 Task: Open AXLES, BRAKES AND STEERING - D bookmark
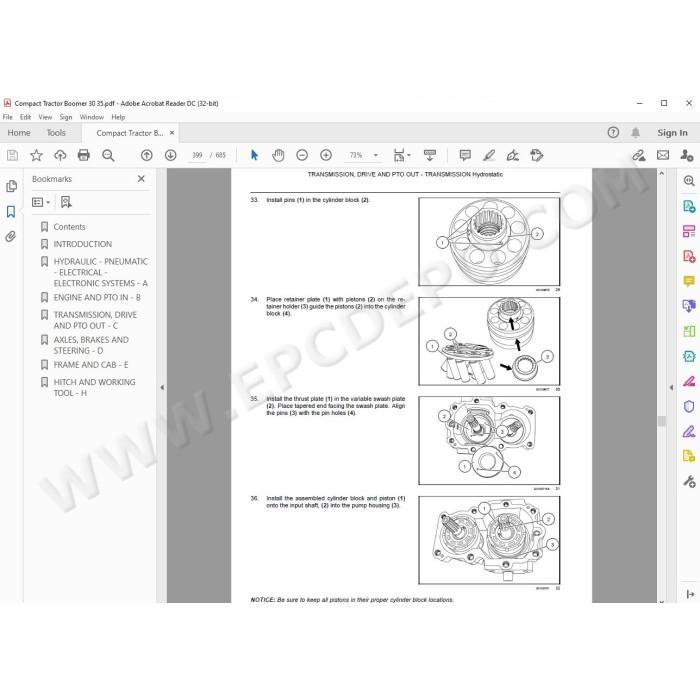click(91, 345)
